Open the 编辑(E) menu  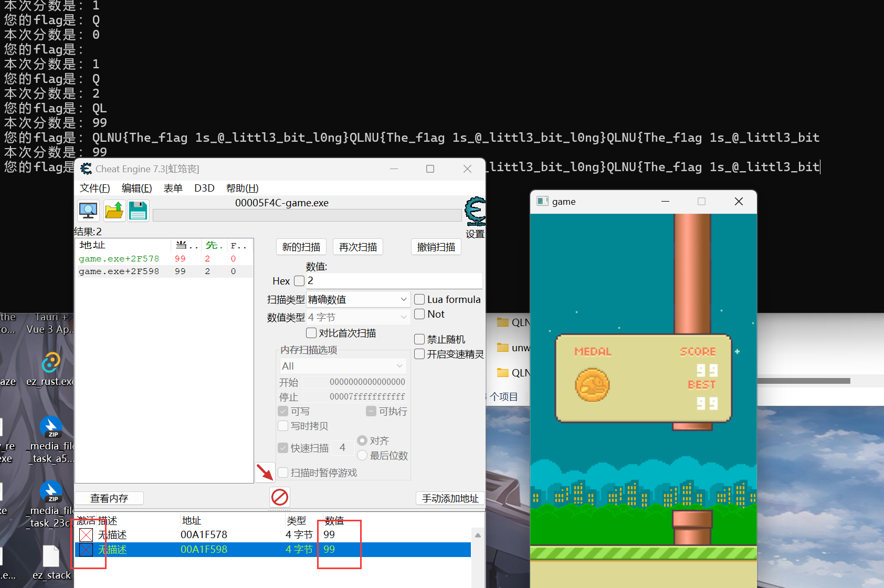pos(136,188)
